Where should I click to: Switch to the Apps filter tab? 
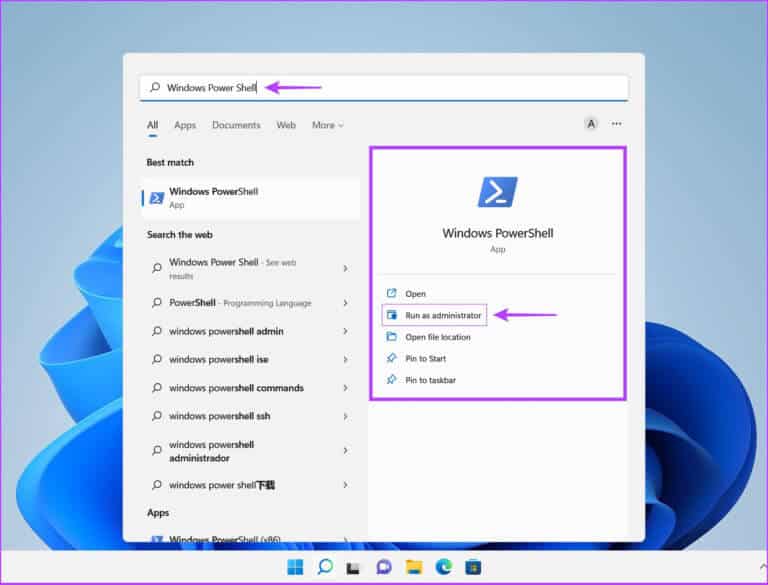point(185,125)
